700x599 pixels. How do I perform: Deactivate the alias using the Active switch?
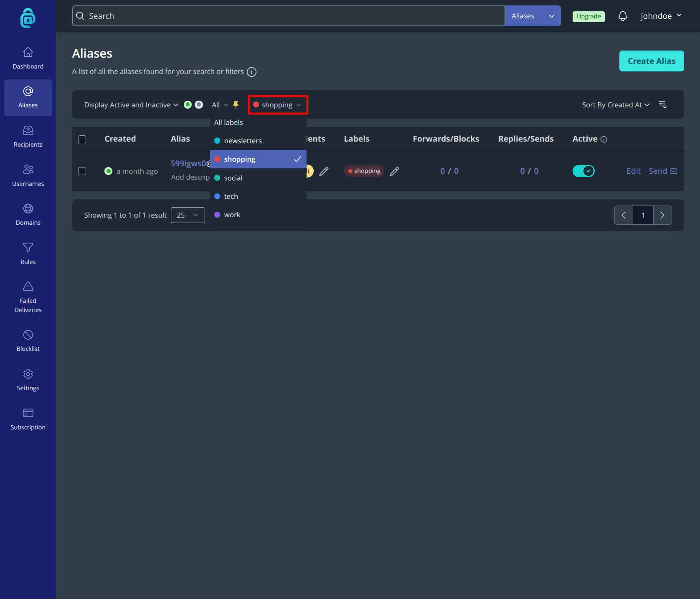point(583,171)
